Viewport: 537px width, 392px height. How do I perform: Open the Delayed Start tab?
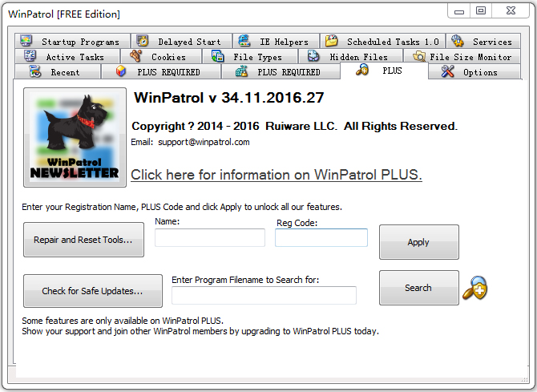pyautogui.click(x=181, y=41)
